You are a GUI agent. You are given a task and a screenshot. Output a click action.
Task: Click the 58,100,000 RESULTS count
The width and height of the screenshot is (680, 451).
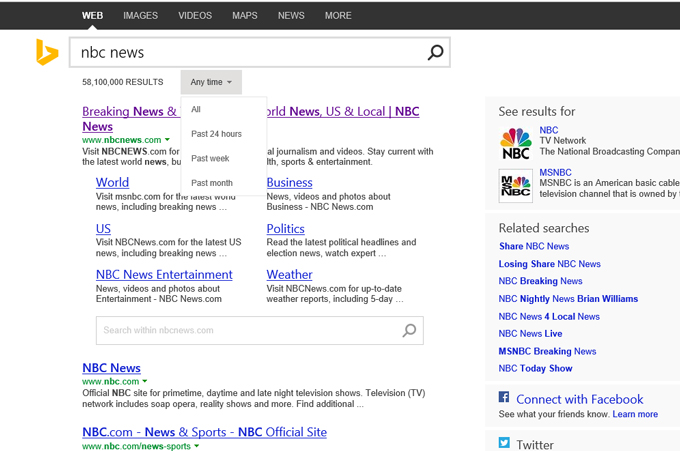(123, 82)
